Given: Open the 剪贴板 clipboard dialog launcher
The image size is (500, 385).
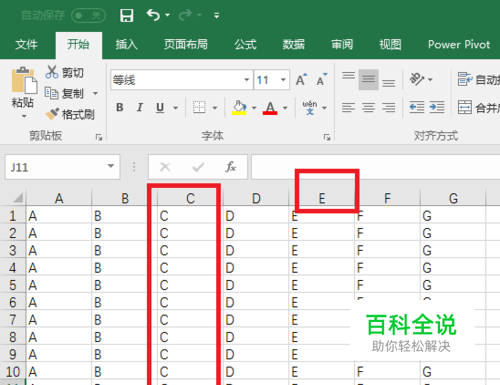Looking at the screenshot, I should (99, 137).
